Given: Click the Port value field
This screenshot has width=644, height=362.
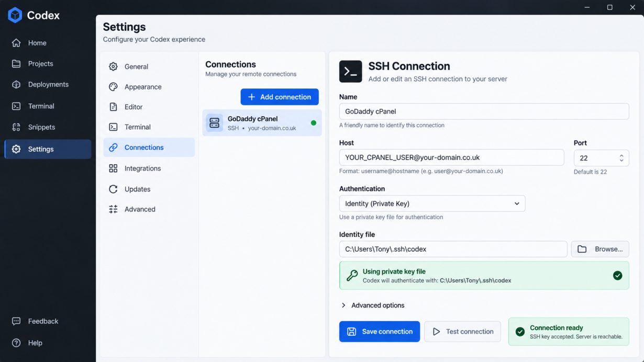Looking at the screenshot, I should [602, 158].
